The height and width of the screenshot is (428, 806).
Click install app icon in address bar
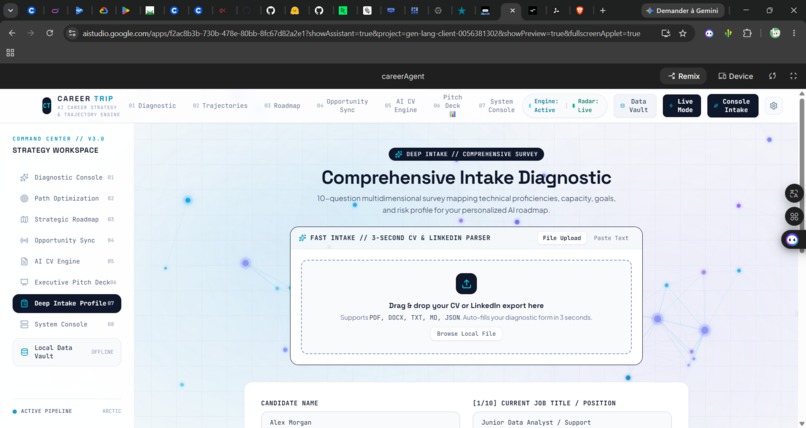click(x=666, y=33)
